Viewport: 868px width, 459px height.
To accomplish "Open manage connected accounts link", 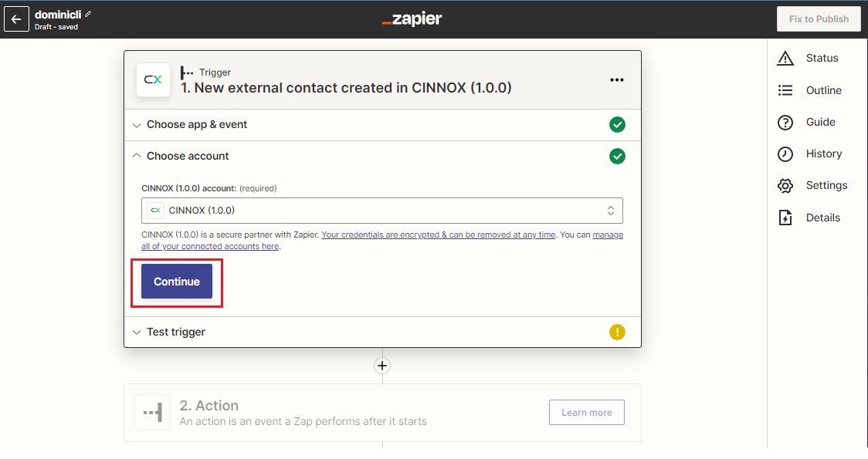I will pos(382,241).
